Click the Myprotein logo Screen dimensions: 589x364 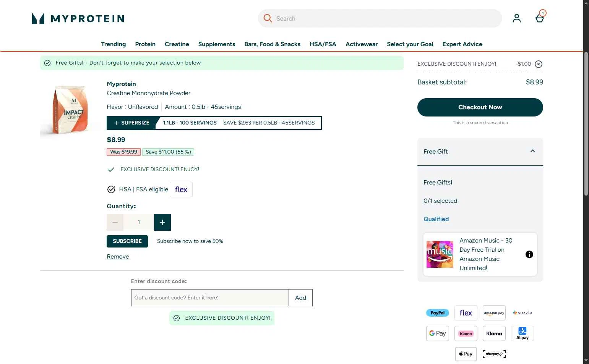(x=78, y=18)
